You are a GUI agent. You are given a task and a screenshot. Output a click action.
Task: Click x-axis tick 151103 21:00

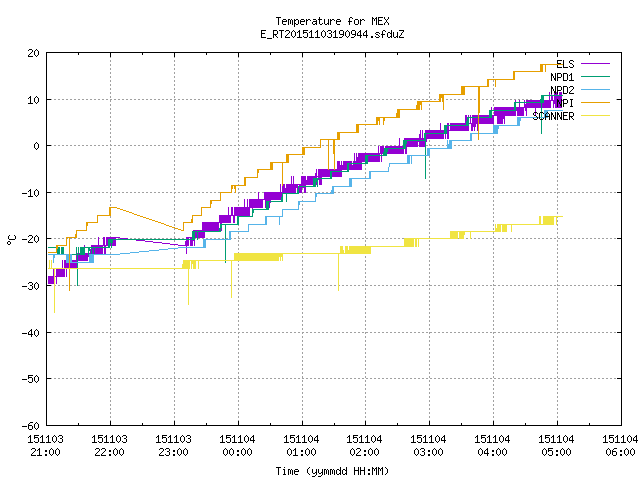46,446
